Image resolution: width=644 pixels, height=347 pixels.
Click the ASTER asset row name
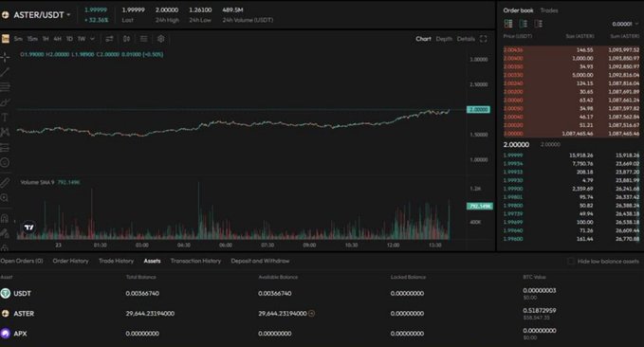24,313
